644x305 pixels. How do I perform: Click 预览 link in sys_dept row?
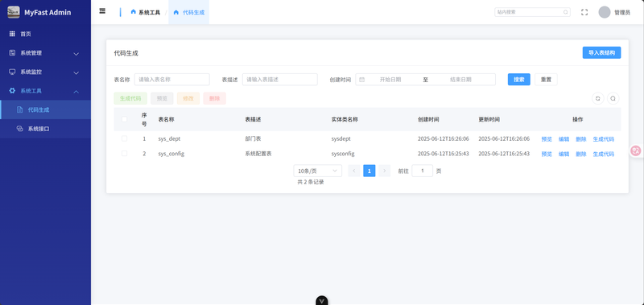pos(547,139)
